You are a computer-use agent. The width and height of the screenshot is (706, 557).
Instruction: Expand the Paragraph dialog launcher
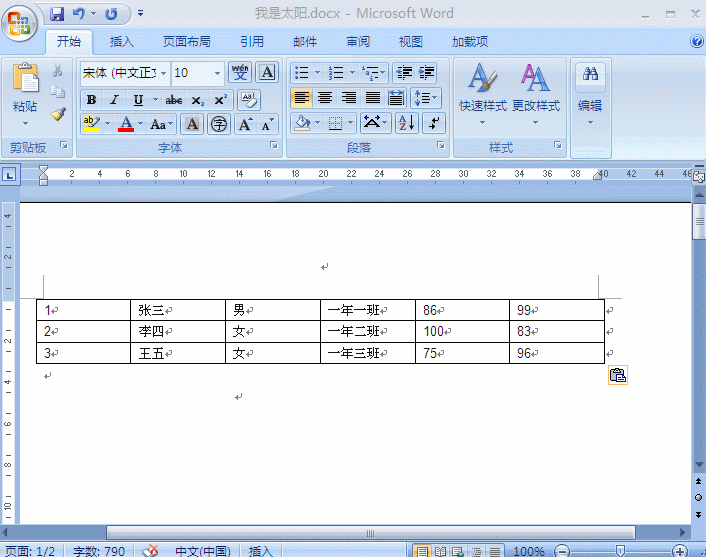441,145
